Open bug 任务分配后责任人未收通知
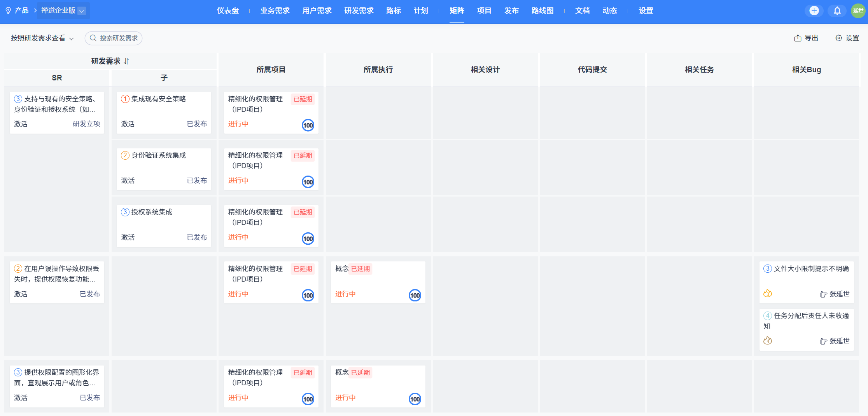This screenshot has width=868, height=416. [806, 321]
